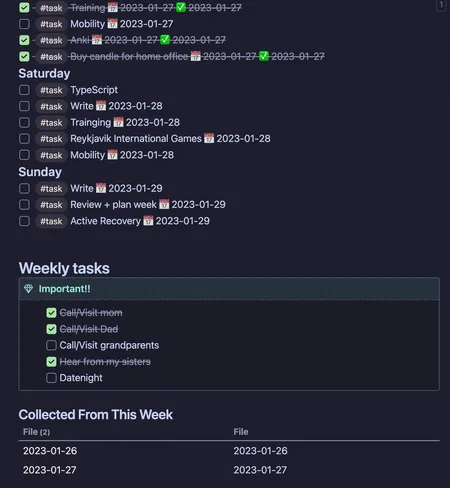Open the 2023-01-26 file link in first column
This screenshot has height=488, width=450.
[50, 451]
